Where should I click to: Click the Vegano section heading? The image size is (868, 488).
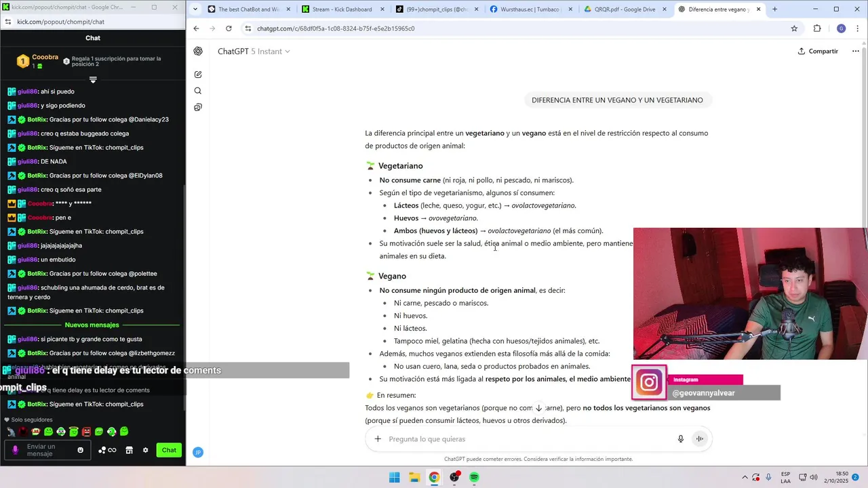pos(392,277)
